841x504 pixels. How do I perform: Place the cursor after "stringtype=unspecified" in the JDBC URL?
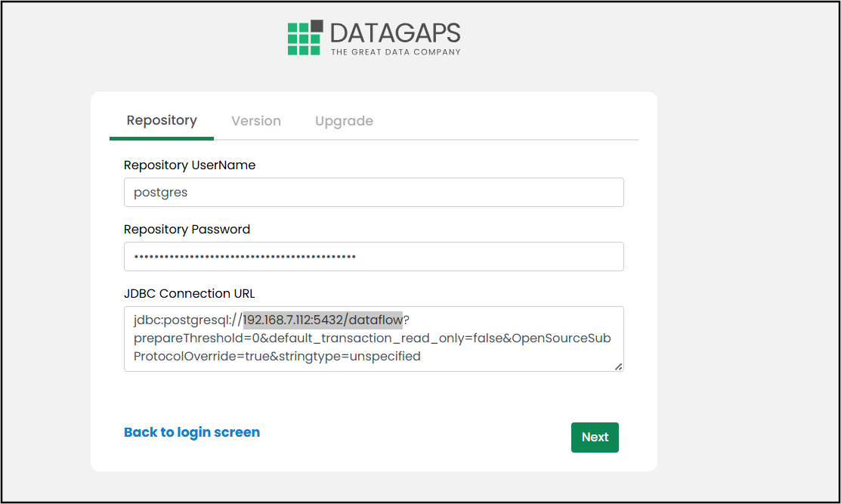422,356
